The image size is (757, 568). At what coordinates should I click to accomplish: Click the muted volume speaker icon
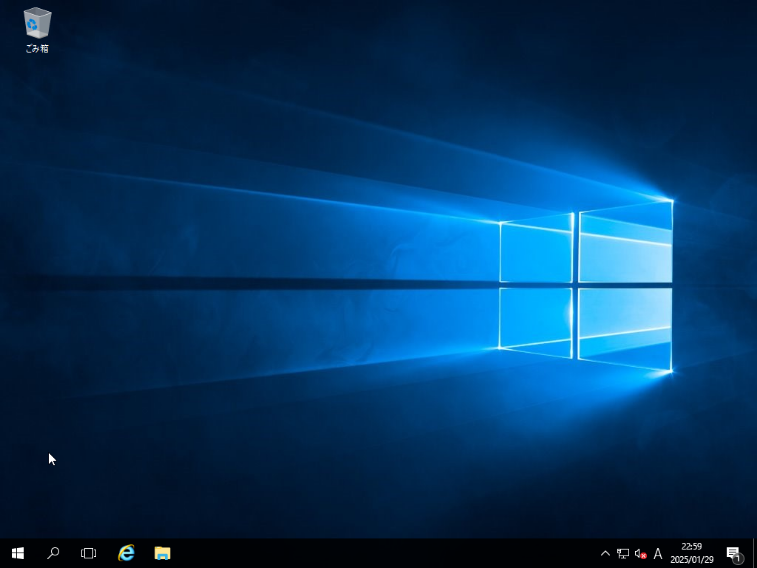pos(640,554)
